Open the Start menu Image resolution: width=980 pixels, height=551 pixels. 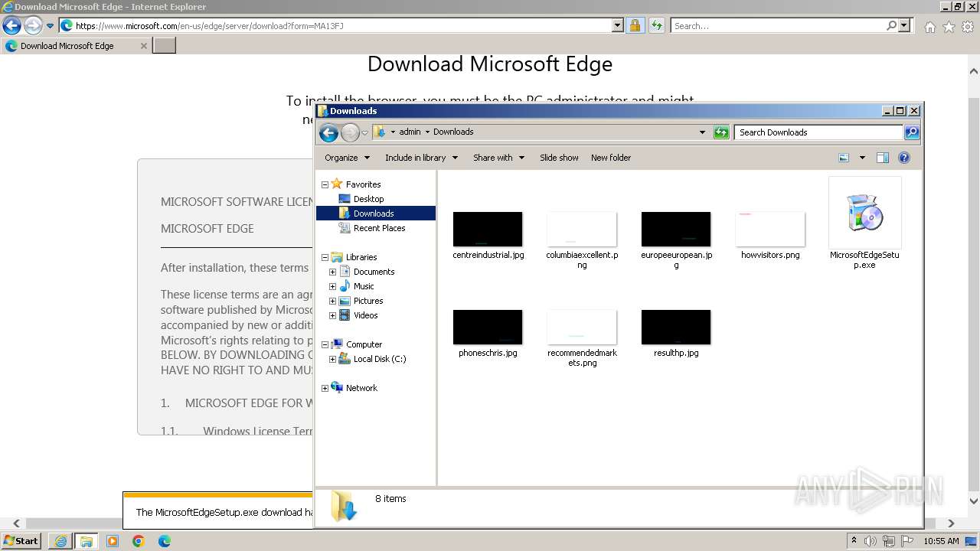(21, 541)
